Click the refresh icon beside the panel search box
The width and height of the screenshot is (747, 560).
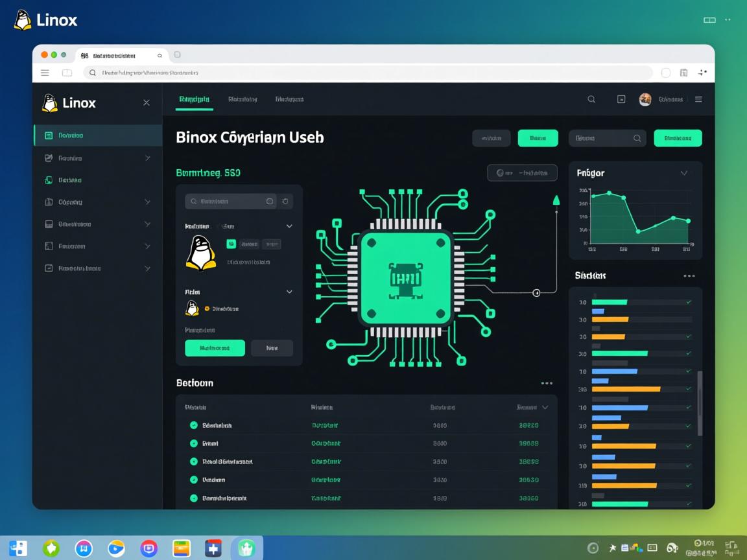point(285,201)
